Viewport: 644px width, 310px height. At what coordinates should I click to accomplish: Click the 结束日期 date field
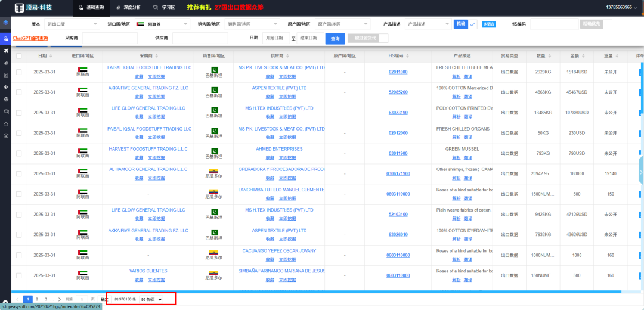point(310,38)
